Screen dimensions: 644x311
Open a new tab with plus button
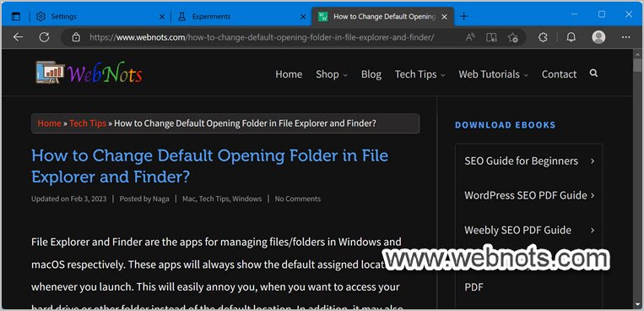pos(463,16)
